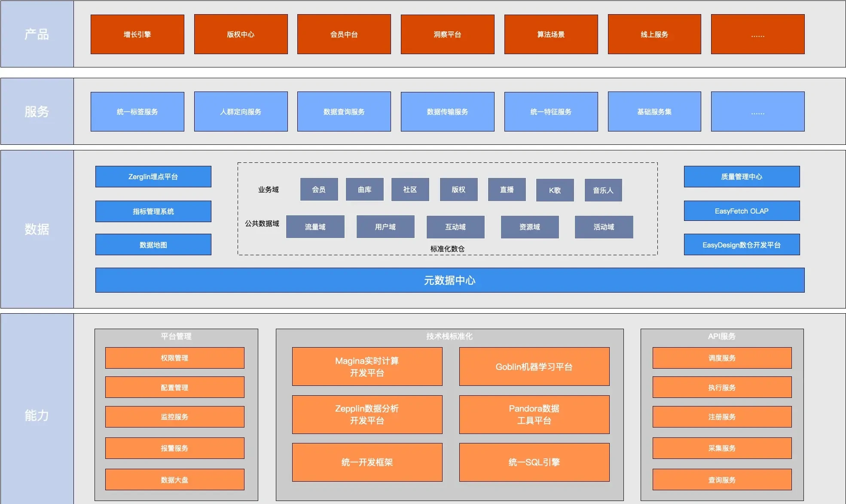This screenshot has width=846, height=504.
Task: Click the Zerglin埋点平台 box
Action: pos(153,177)
